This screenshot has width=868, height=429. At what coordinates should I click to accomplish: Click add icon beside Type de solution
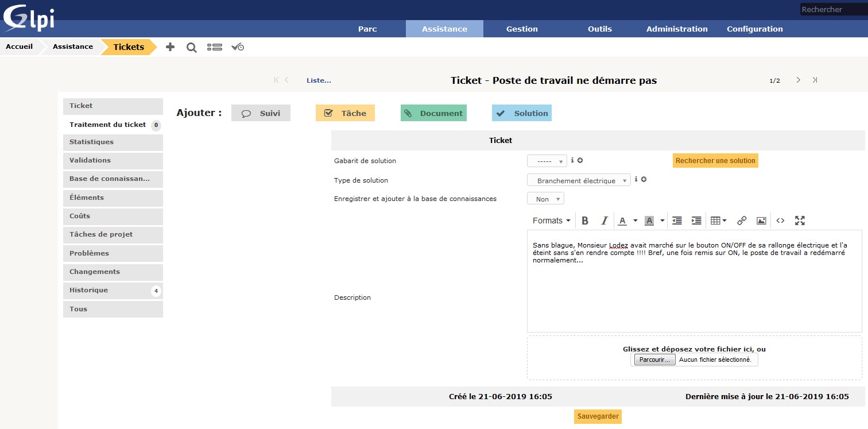coord(644,180)
